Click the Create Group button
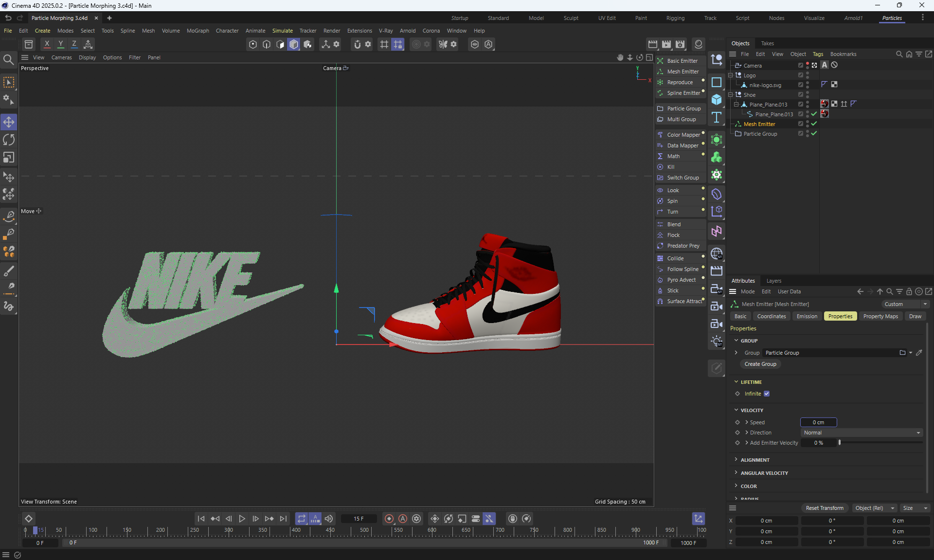The height and width of the screenshot is (560, 934). point(760,364)
